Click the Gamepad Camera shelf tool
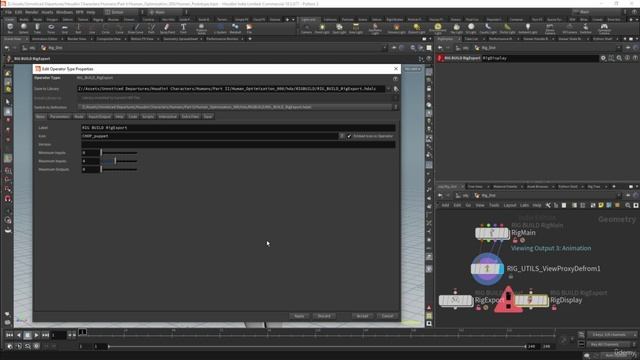 (604, 28)
